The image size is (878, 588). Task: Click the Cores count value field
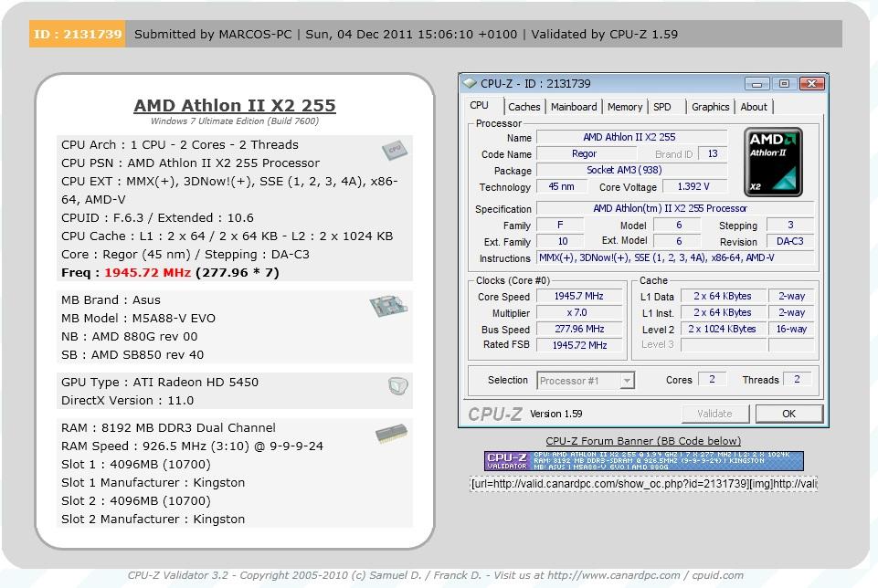pyautogui.click(x=712, y=379)
